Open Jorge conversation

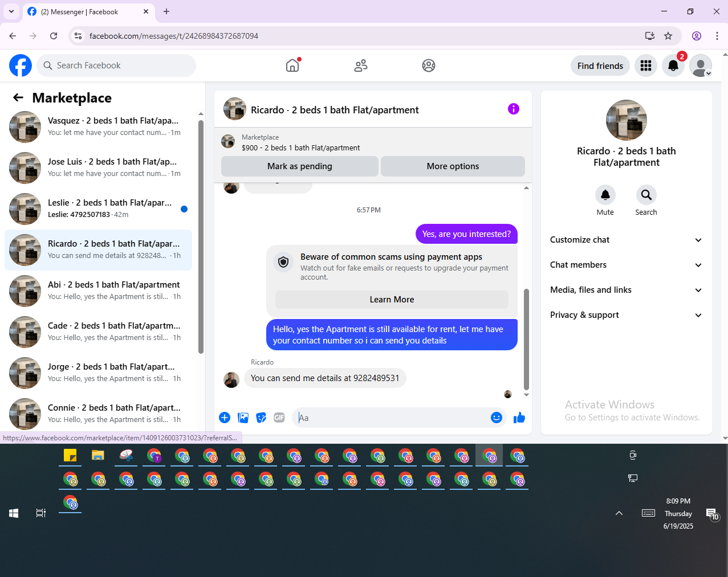(98, 373)
